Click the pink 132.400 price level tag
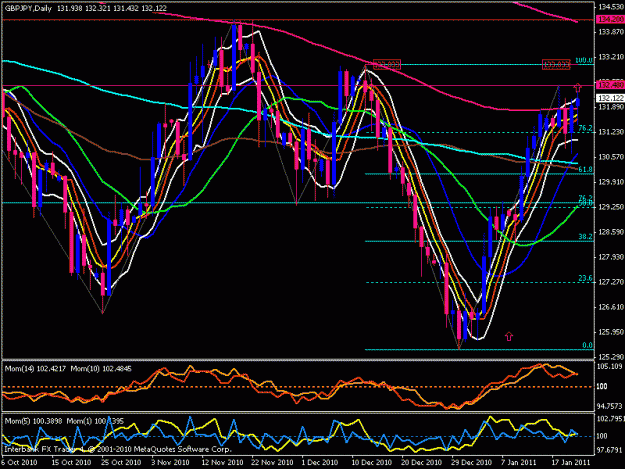The height and width of the screenshot is (469, 625). [x=610, y=85]
